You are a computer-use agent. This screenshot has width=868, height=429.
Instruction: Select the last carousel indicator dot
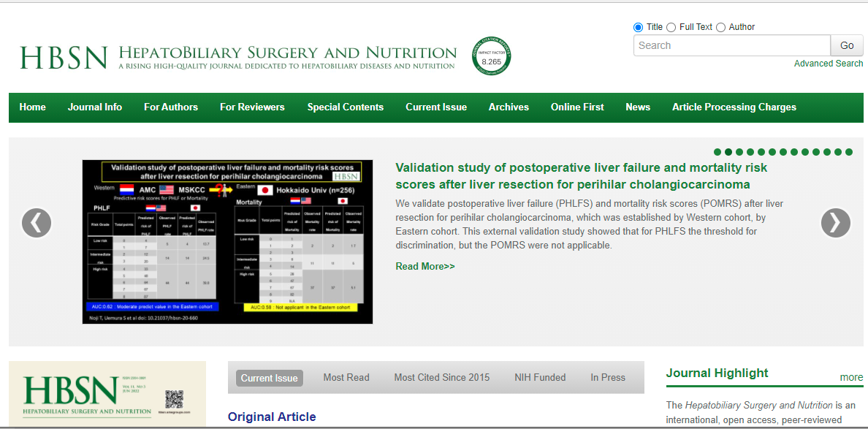(x=849, y=152)
